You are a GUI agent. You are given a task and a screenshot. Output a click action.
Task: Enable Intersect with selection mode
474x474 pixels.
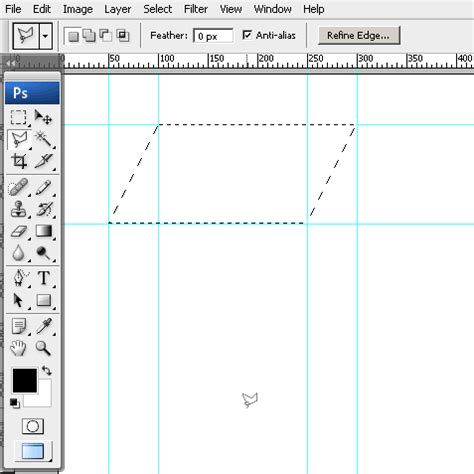pos(123,35)
